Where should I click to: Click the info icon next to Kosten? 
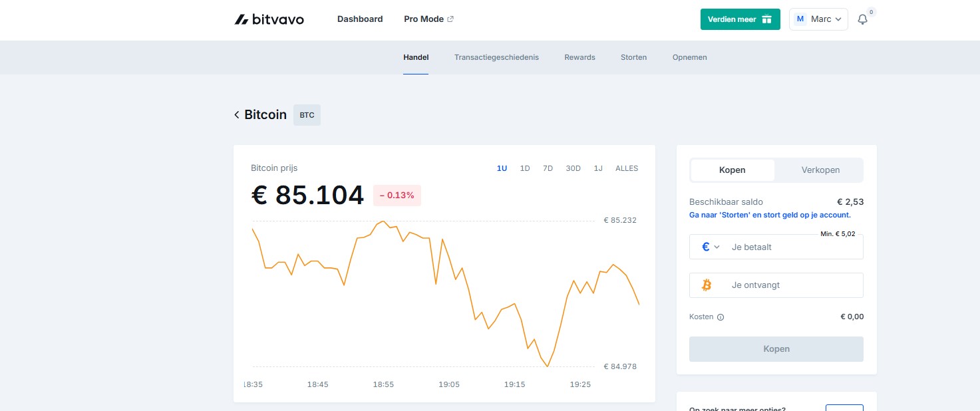click(x=721, y=317)
